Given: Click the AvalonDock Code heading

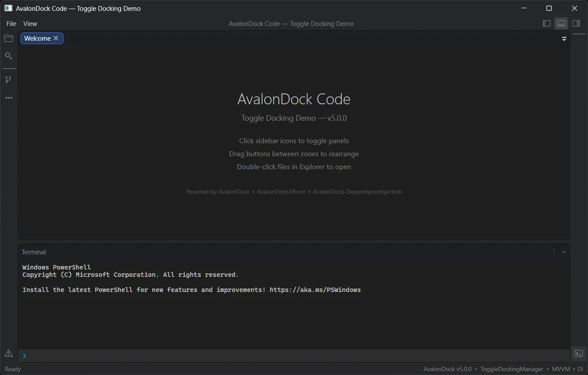Looking at the screenshot, I should pyautogui.click(x=294, y=99).
